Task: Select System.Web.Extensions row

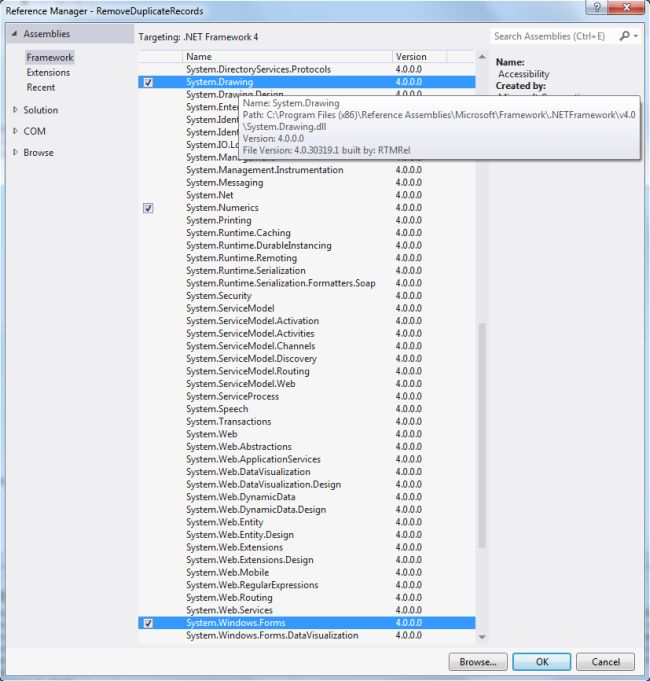Action: 307,548
